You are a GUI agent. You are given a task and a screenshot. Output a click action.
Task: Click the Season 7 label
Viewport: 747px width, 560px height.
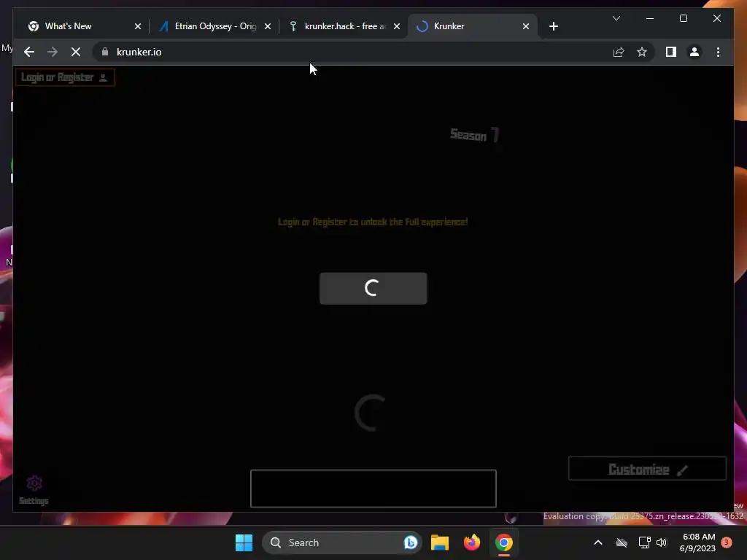474,135
